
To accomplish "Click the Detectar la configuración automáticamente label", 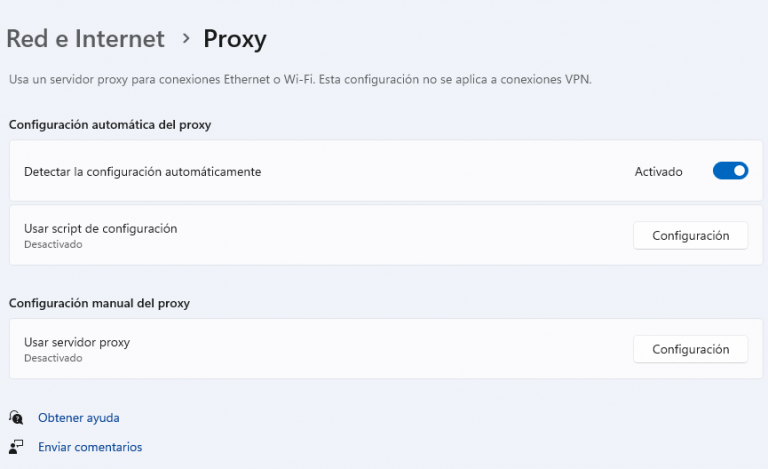I will pyautogui.click(x=142, y=172).
